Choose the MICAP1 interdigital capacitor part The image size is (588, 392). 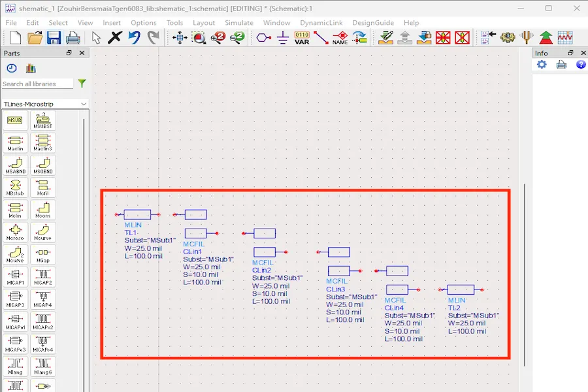pyautogui.click(x=15, y=277)
